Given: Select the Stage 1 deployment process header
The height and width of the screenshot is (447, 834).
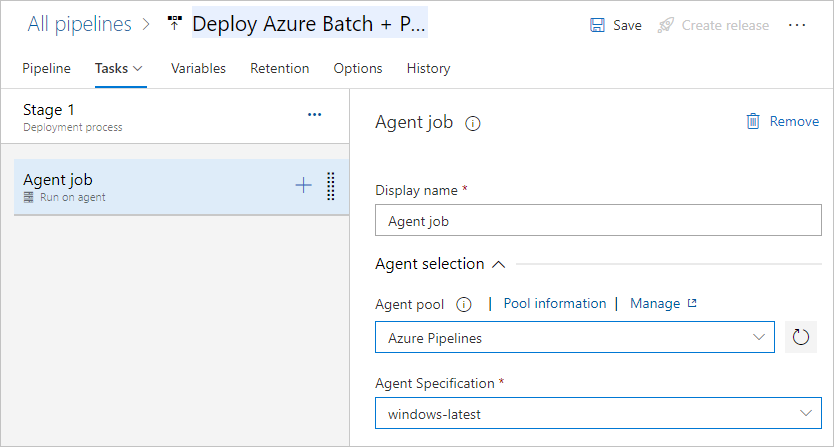Looking at the screenshot, I should click(x=175, y=117).
